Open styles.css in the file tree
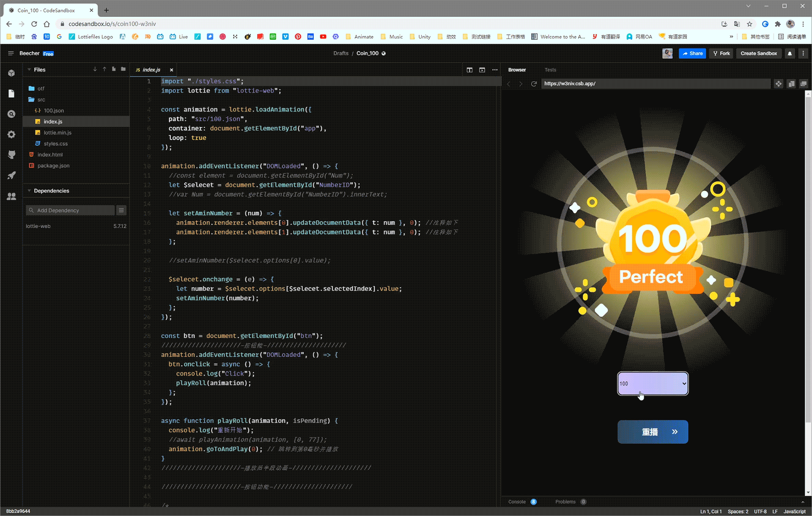 (x=55, y=143)
